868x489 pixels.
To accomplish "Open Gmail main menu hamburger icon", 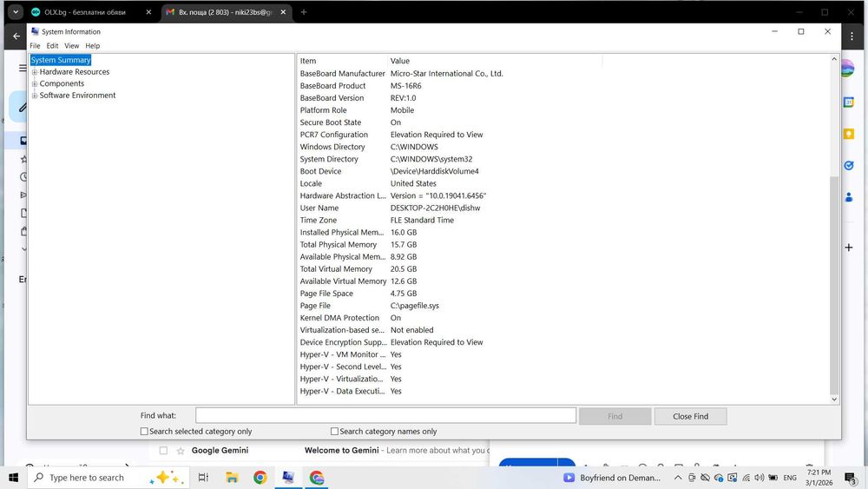I will coord(23,68).
